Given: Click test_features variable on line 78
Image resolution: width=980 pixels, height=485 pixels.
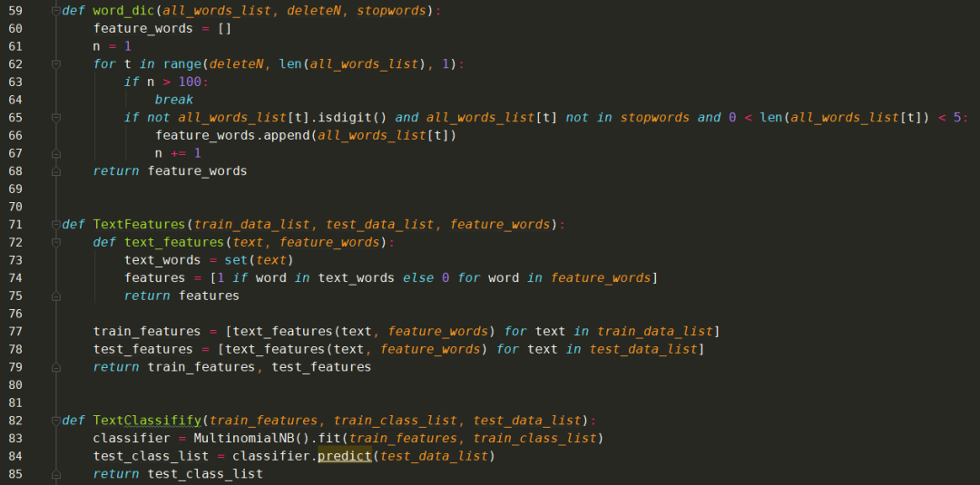Looking at the screenshot, I should pyautogui.click(x=143, y=349).
